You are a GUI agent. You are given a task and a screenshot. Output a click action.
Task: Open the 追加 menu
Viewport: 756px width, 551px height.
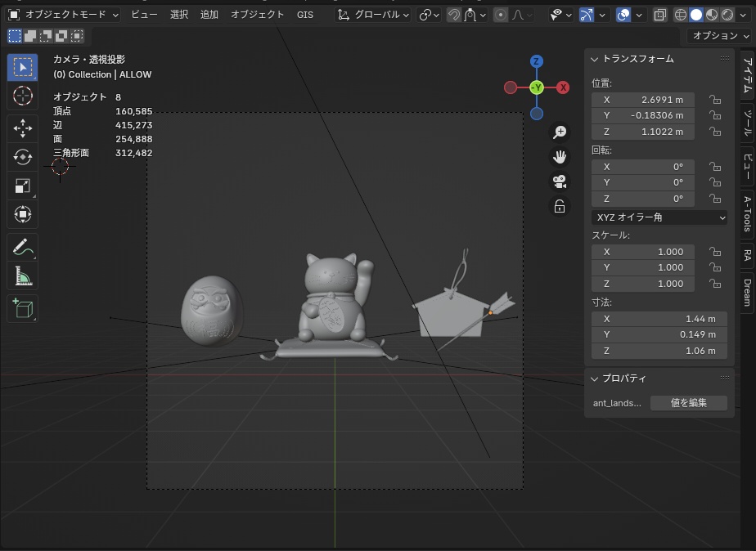click(209, 15)
